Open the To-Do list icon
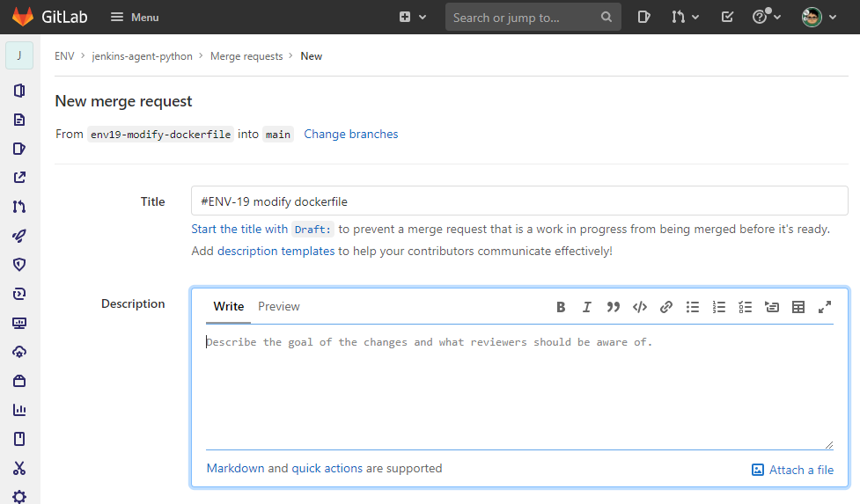Image resolution: width=860 pixels, height=504 pixels. point(727,17)
